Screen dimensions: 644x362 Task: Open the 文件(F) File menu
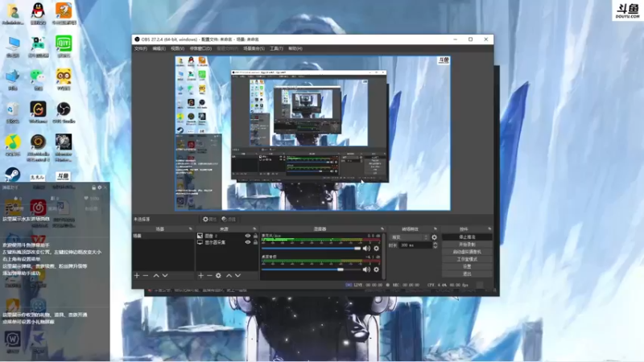pyautogui.click(x=141, y=48)
